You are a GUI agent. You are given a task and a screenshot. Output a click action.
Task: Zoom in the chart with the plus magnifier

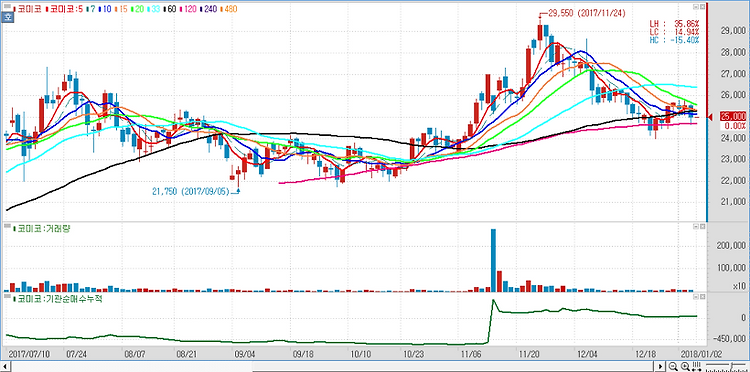pos(685,367)
